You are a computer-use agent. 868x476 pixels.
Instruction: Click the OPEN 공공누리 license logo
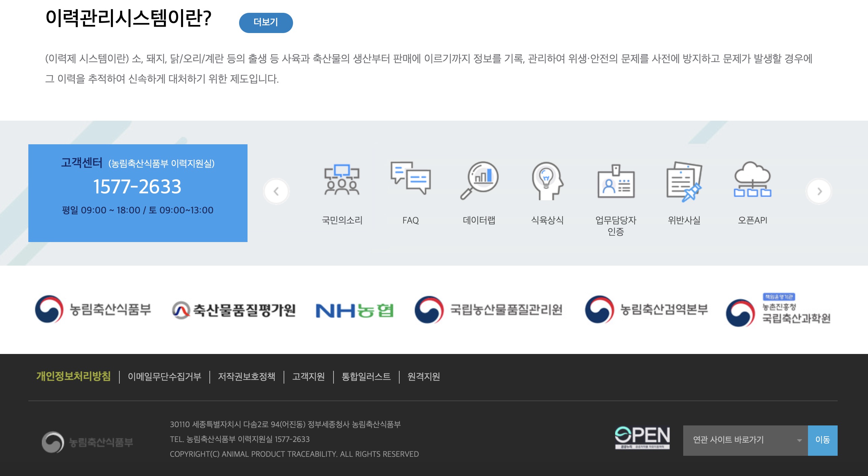click(x=642, y=438)
